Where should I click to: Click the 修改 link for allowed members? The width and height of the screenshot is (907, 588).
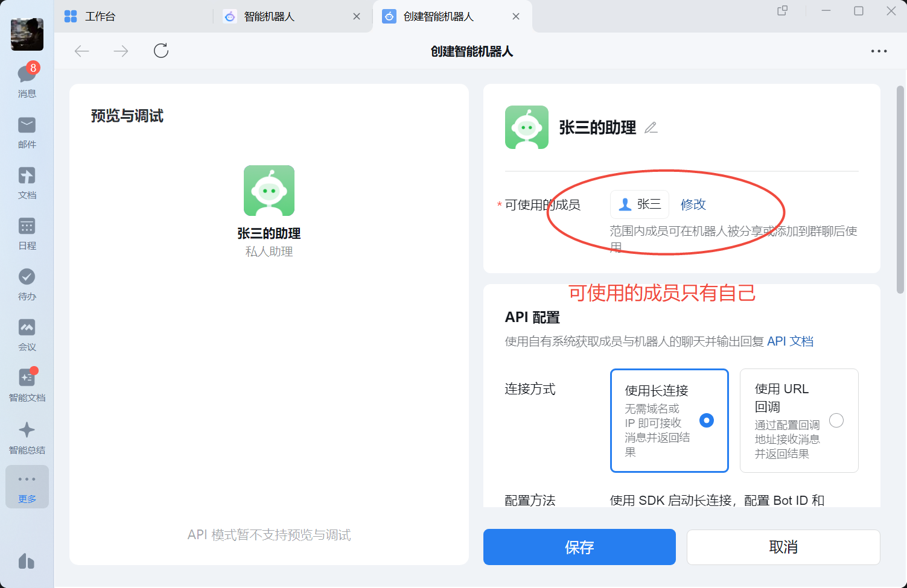click(x=693, y=204)
